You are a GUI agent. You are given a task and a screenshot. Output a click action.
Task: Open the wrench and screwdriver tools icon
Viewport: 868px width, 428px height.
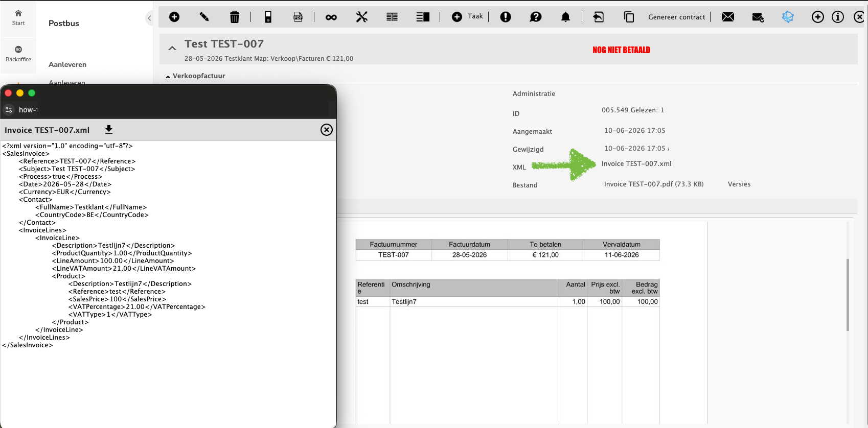tap(362, 17)
